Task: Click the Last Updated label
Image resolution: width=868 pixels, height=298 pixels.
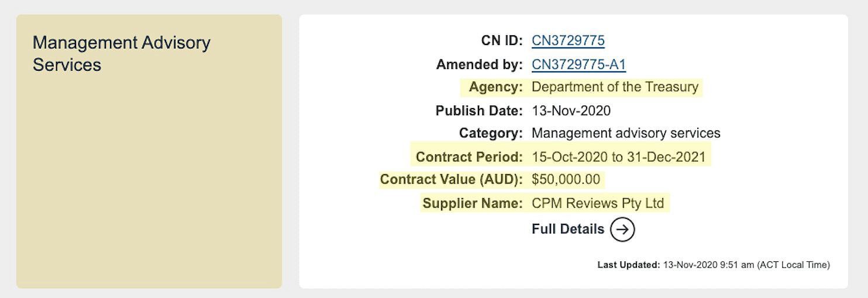Action: [x=629, y=265]
